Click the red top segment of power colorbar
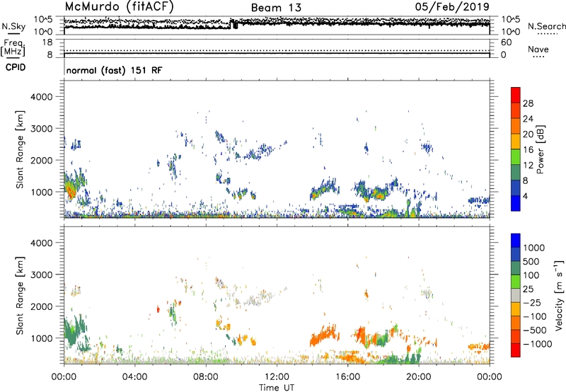 516,95
